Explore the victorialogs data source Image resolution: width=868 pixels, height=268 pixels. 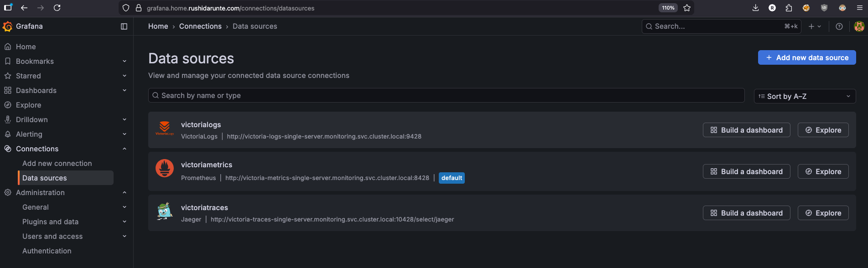(823, 130)
